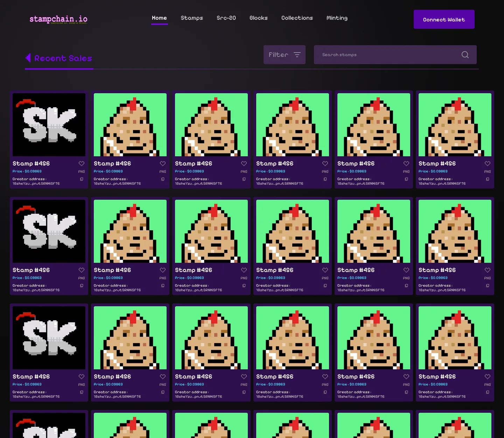
Task: Open the Collections page
Action: [x=297, y=18]
